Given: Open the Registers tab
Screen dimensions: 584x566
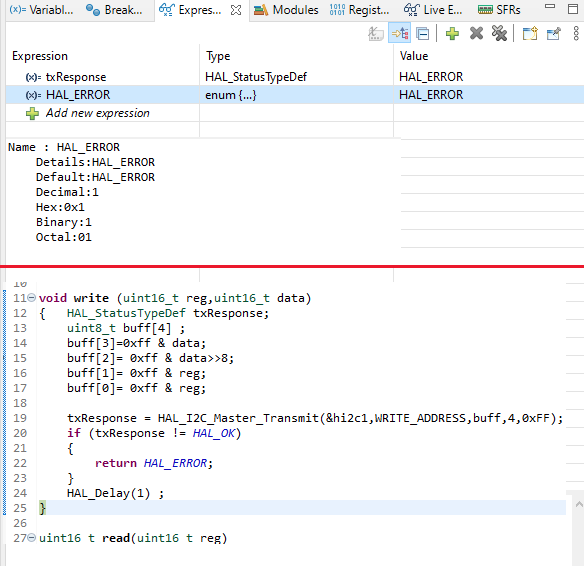Looking at the screenshot, I should 359,10.
